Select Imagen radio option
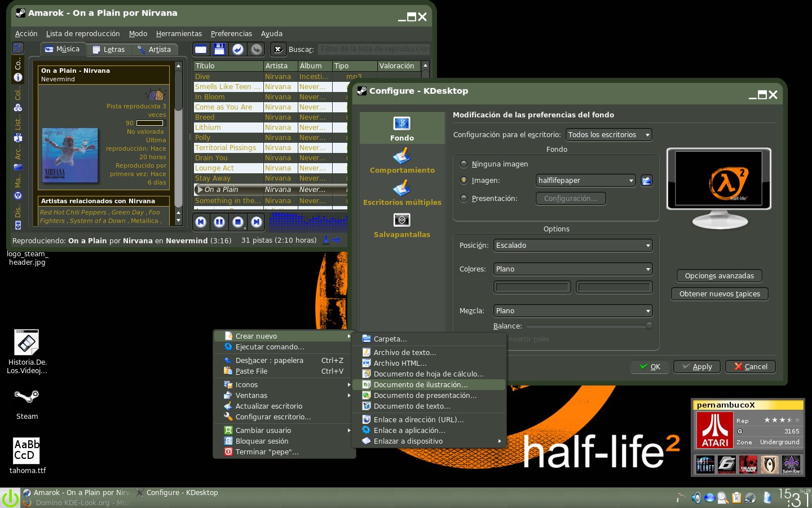Viewport: 812px width, 508px height. [x=464, y=181]
